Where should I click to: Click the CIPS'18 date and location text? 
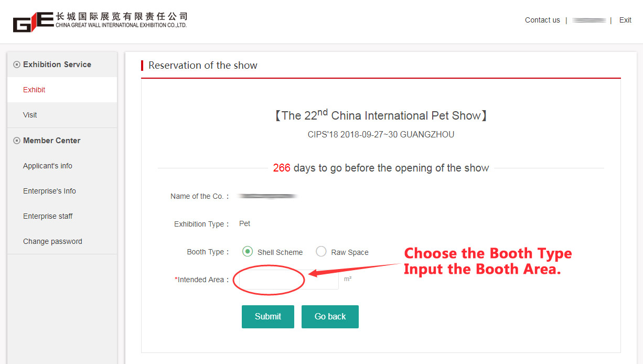(x=381, y=134)
